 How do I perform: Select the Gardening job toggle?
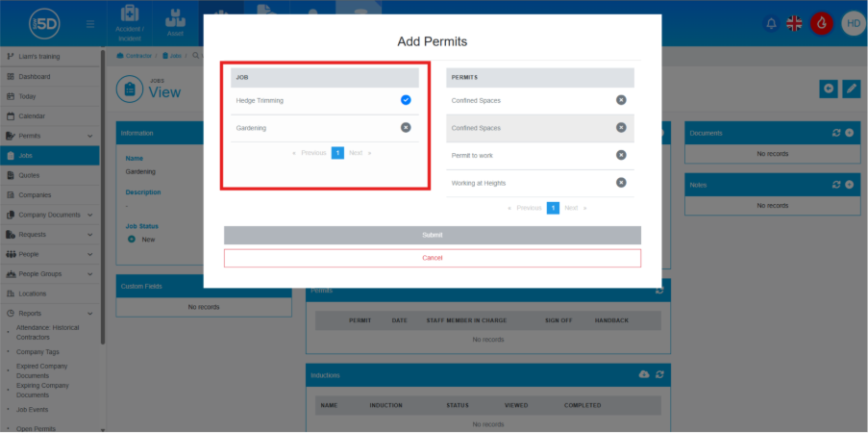(406, 127)
